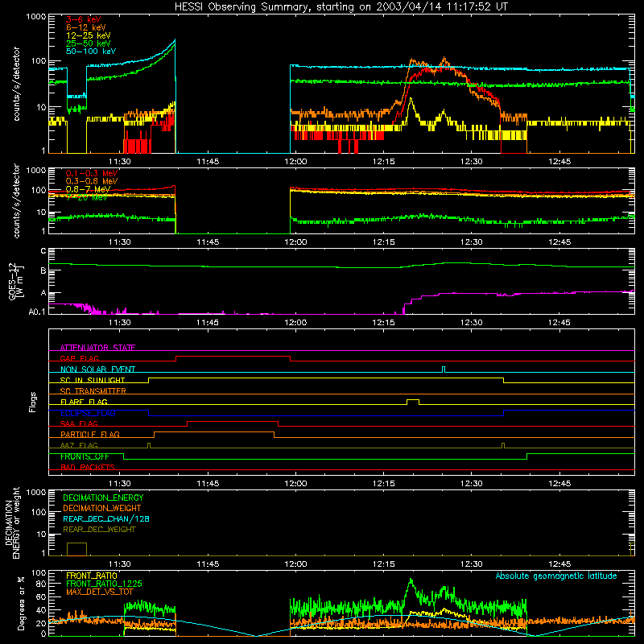The width and height of the screenshot is (644, 644).
Task: Click the DECIMATION_ENERGY legend label
Action: (103, 497)
